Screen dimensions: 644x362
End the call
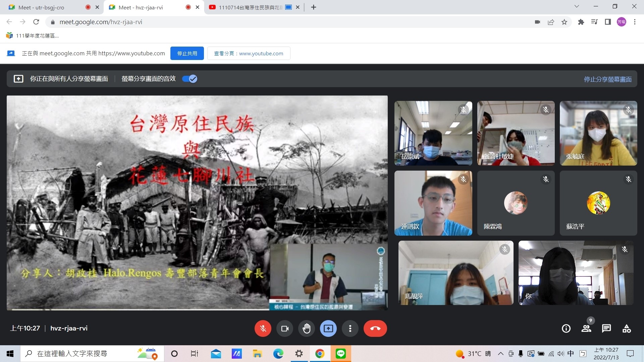tap(375, 328)
